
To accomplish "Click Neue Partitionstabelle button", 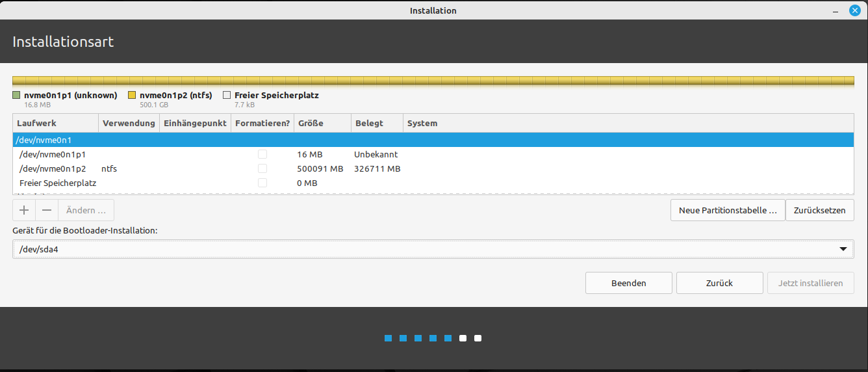I will (x=727, y=210).
